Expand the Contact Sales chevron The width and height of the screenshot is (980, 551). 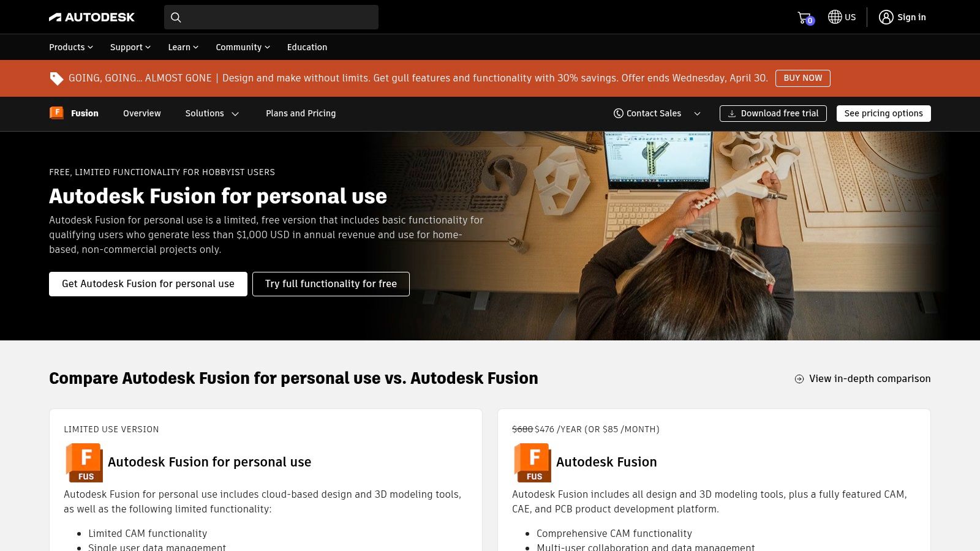coord(697,113)
